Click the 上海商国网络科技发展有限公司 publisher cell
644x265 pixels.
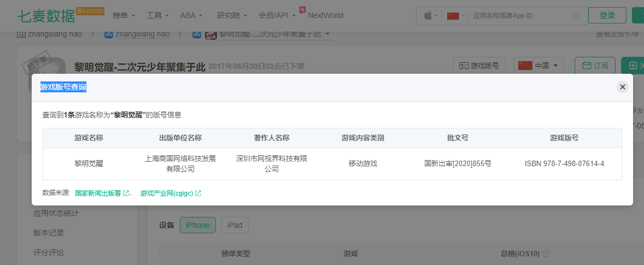pos(180,164)
